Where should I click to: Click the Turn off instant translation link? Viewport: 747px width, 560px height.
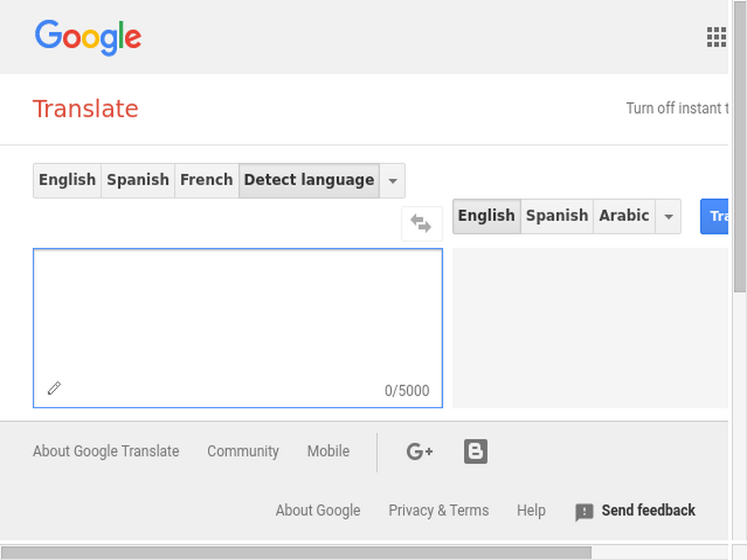(677, 109)
